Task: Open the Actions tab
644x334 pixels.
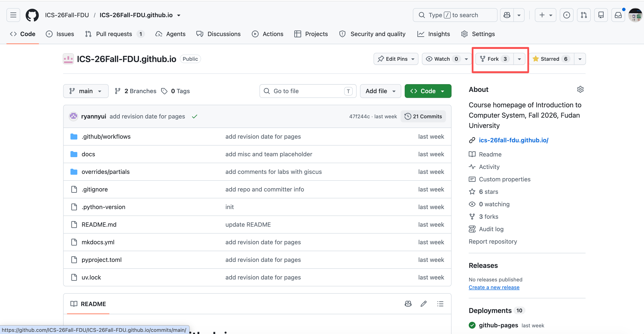Action: (267, 34)
